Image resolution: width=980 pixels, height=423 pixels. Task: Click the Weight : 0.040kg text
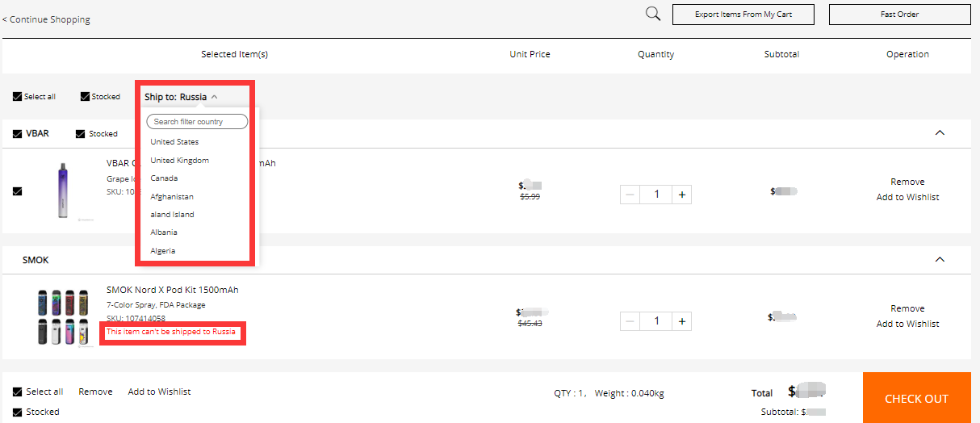point(630,393)
